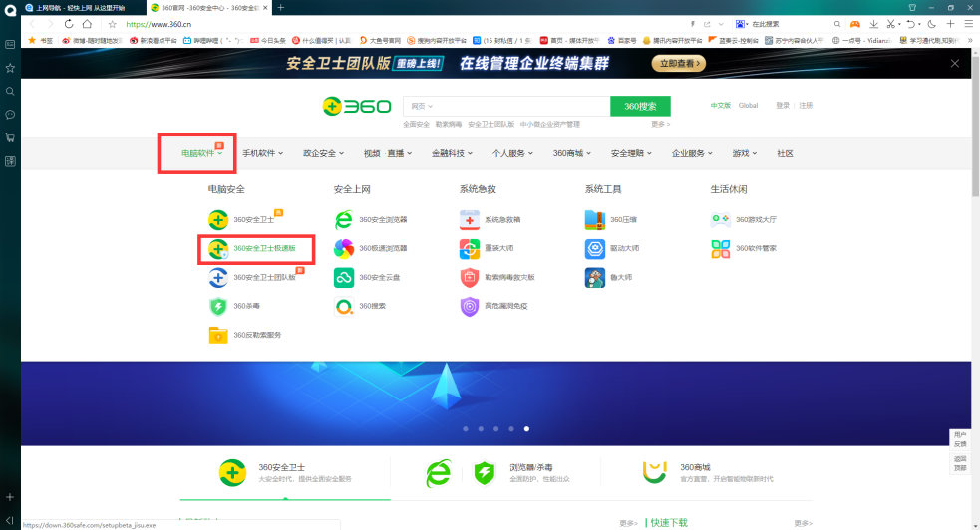Open the 360反勒索服务 folder icon
The width and height of the screenshot is (980, 530).
pos(218,335)
